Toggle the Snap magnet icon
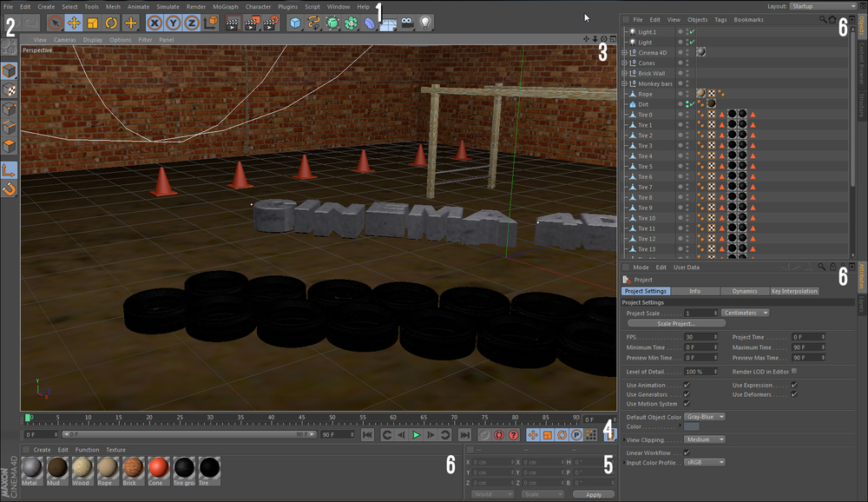868x502 pixels. (9, 189)
